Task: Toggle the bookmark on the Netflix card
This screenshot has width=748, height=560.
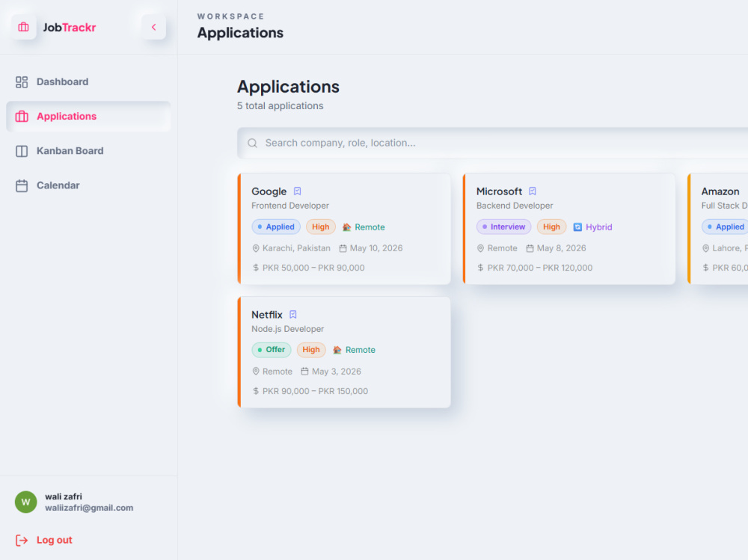Action: (293, 315)
